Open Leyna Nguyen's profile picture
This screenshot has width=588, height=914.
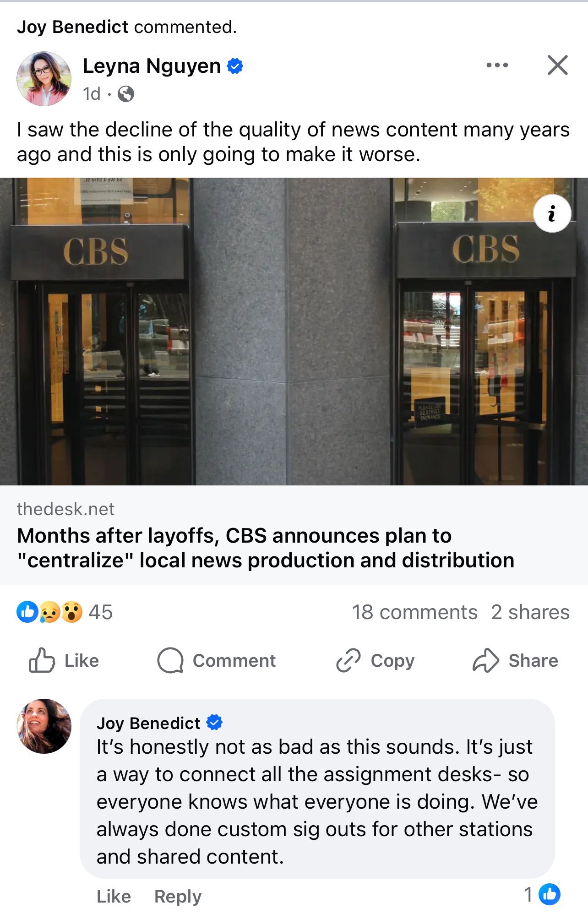(x=44, y=79)
